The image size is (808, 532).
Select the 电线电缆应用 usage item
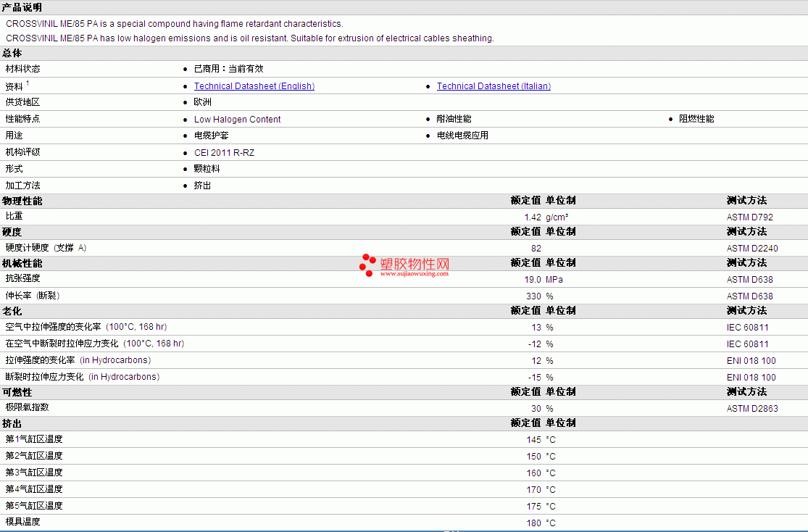tap(463, 135)
